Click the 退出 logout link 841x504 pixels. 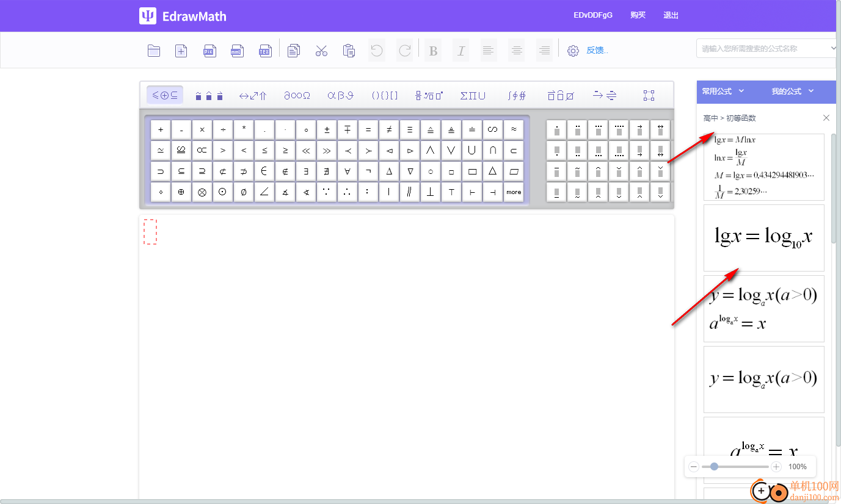(671, 15)
